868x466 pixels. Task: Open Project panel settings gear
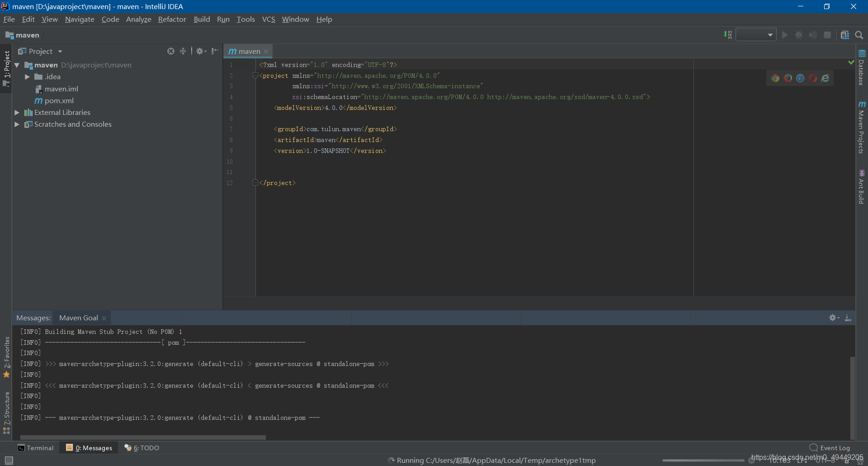[201, 51]
